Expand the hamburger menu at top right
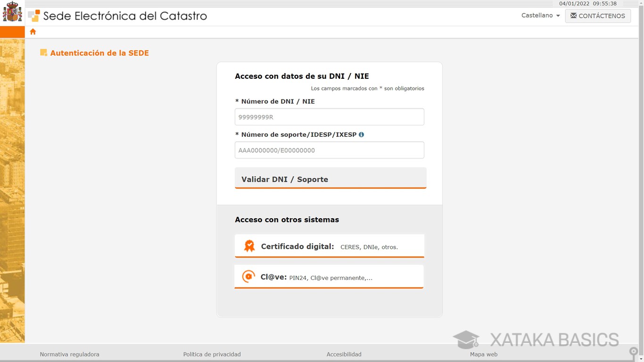 [630, 4]
